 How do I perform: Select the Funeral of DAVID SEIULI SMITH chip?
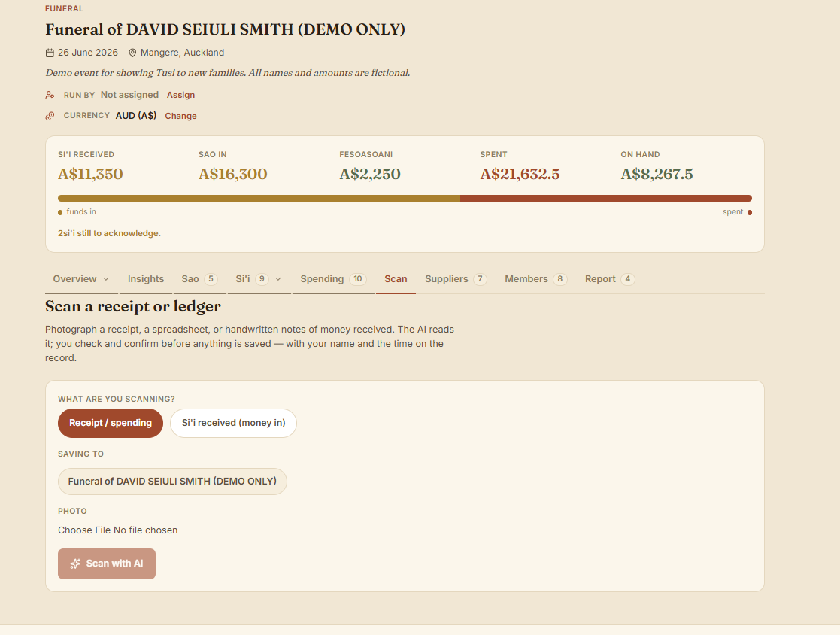172,482
